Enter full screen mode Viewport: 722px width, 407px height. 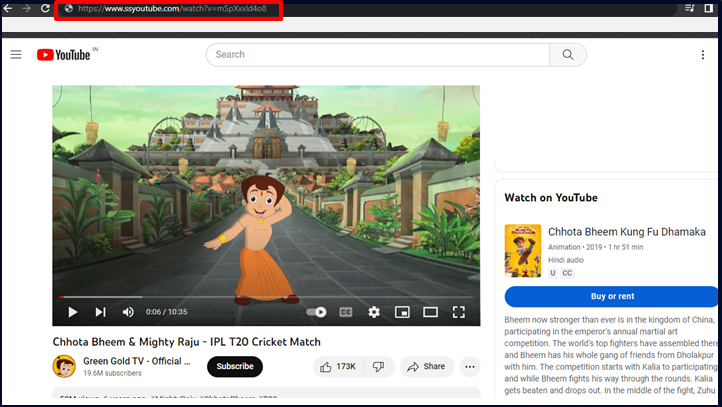point(459,312)
